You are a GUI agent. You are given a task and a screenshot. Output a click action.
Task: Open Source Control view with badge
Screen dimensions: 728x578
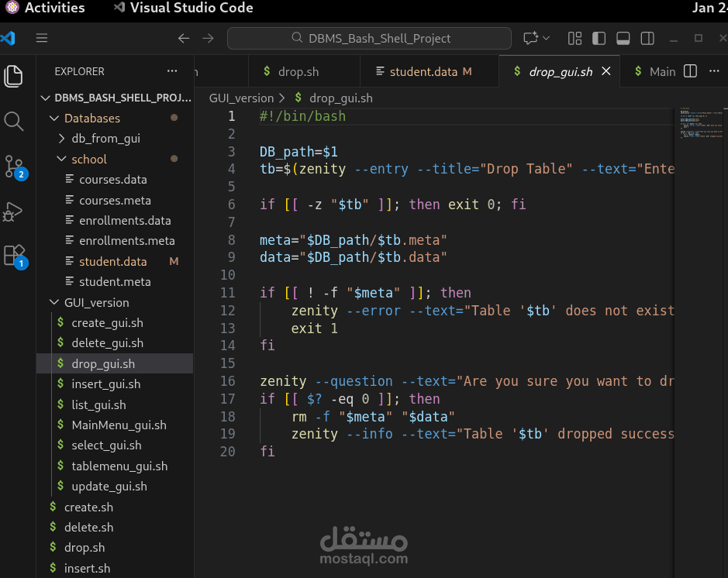[x=14, y=166]
